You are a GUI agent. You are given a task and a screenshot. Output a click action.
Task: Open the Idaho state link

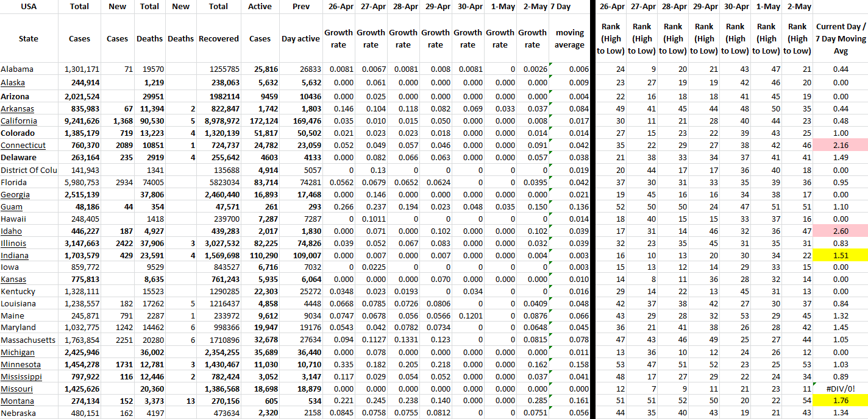[x=11, y=231]
